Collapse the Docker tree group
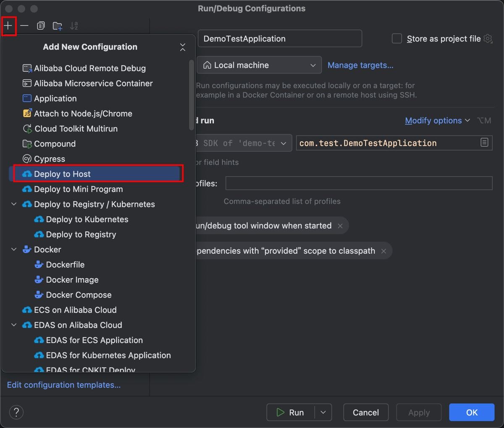 click(x=14, y=249)
